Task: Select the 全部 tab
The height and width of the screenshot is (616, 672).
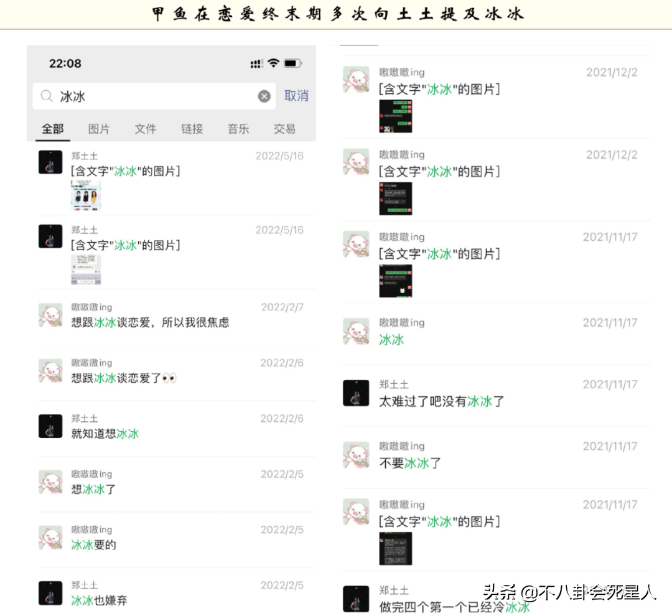Action: 53,129
